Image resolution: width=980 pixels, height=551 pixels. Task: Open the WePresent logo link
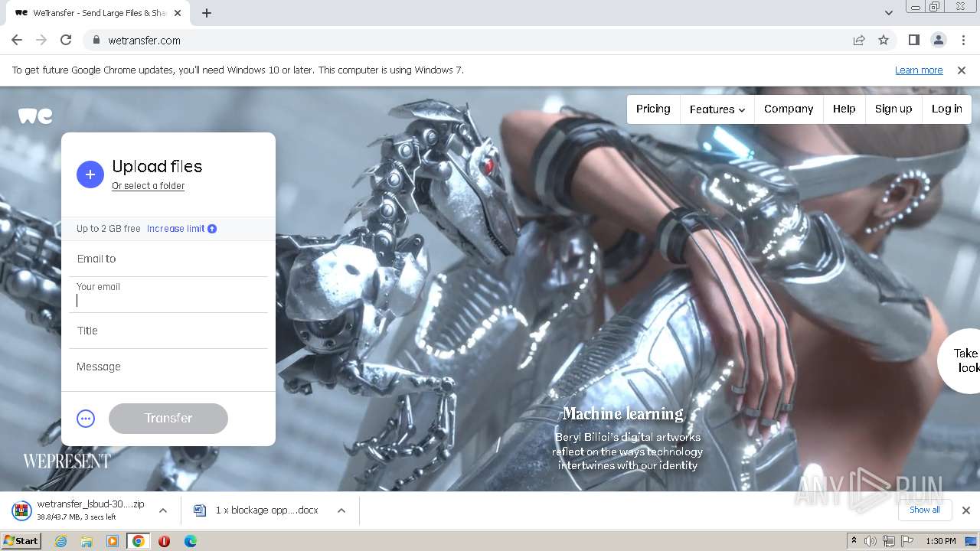67,461
